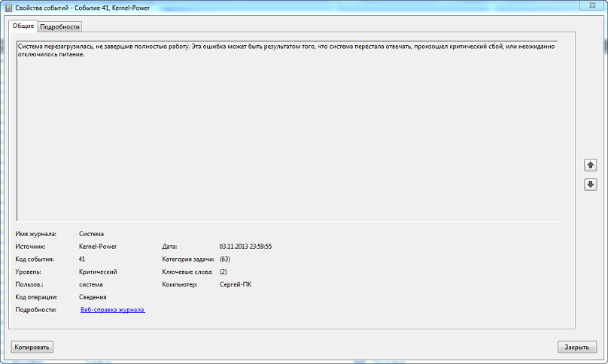Open the Веб-справка журнала link
Image resolution: width=608 pixels, height=364 pixels.
[x=112, y=309]
